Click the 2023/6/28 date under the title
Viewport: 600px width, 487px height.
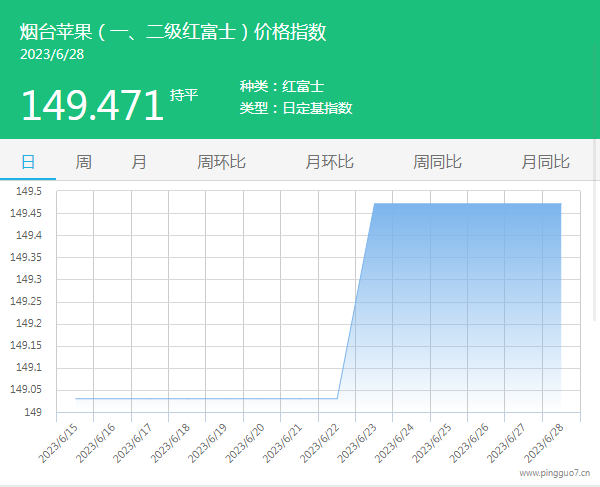tap(52, 54)
